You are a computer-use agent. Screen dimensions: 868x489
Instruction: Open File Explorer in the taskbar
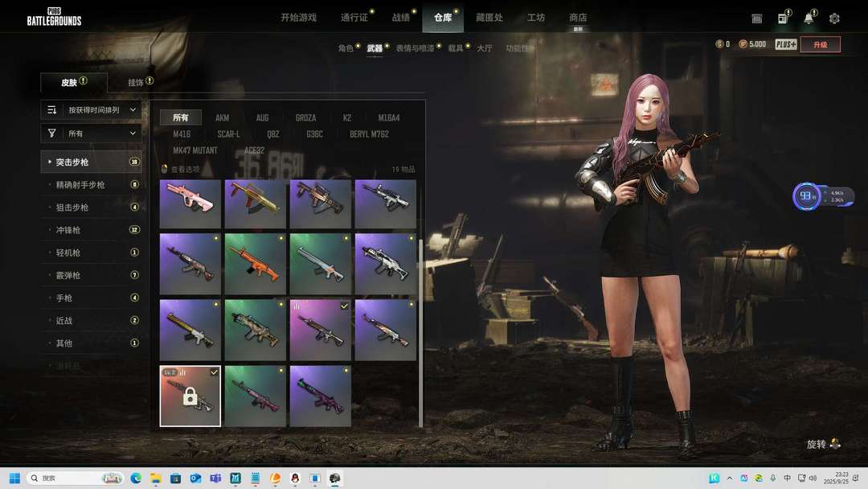tap(156, 478)
